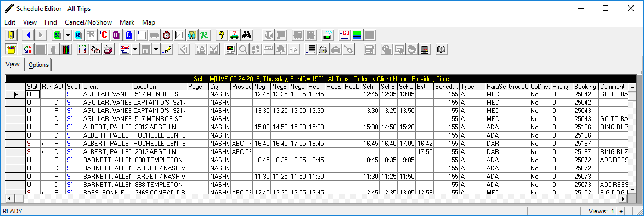Click the booking cell 25102
The image size is (644, 216).
pyautogui.click(x=586, y=192)
